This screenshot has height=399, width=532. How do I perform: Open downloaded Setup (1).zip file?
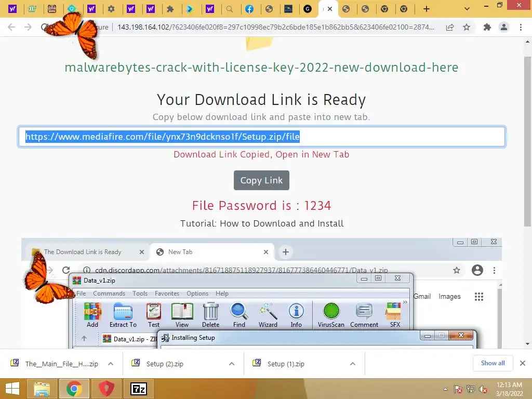[x=279, y=364]
